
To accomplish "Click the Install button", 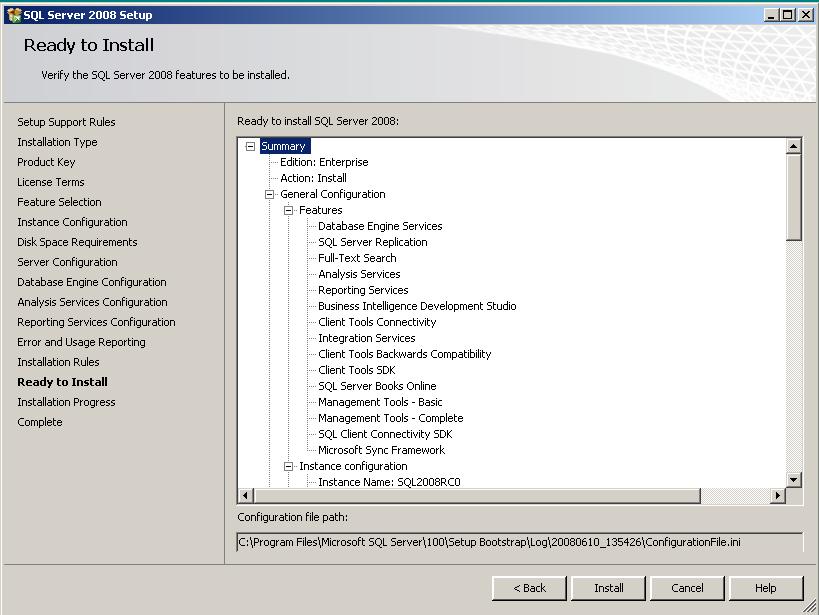I will [609, 588].
